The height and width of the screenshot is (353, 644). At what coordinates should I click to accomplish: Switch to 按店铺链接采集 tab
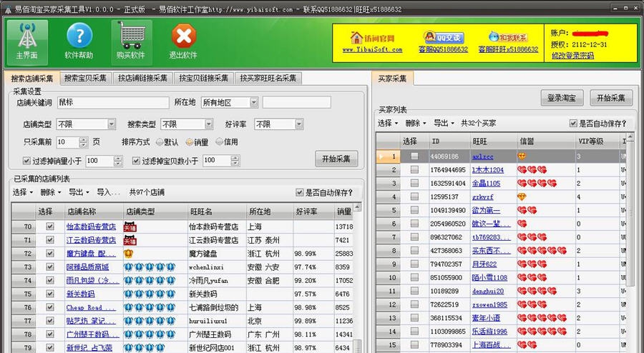coord(142,79)
